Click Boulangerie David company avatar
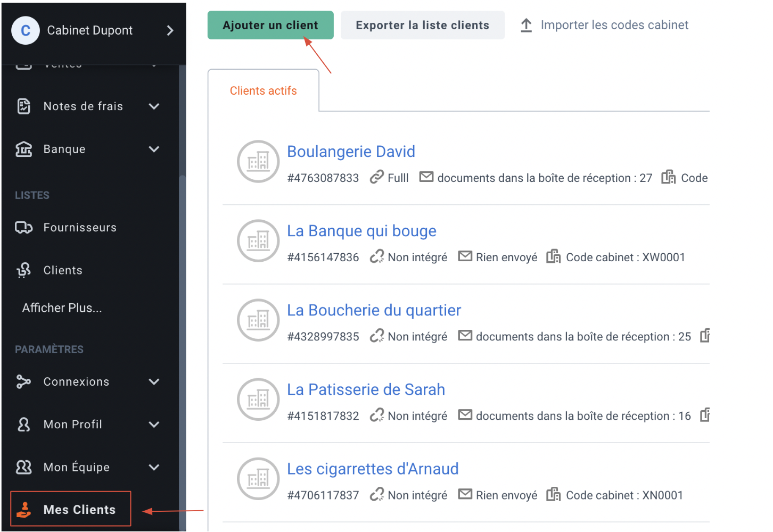This screenshot has width=773, height=532. coord(258,162)
